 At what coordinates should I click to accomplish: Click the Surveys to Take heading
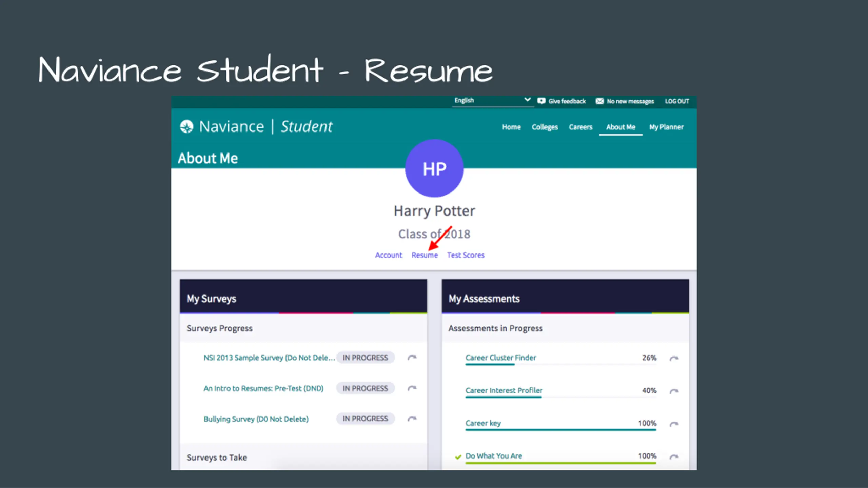(x=217, y=457)
